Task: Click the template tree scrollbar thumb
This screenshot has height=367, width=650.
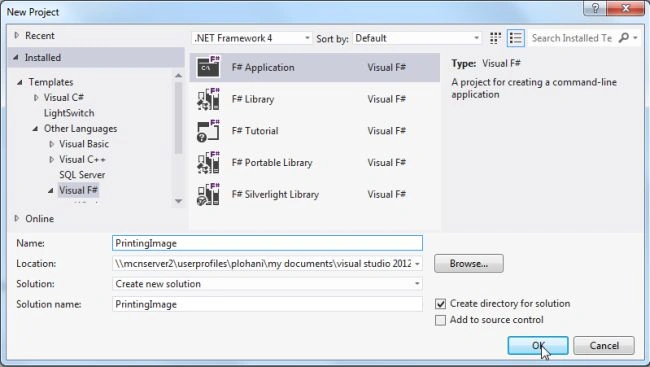Action: coord(178,118)
